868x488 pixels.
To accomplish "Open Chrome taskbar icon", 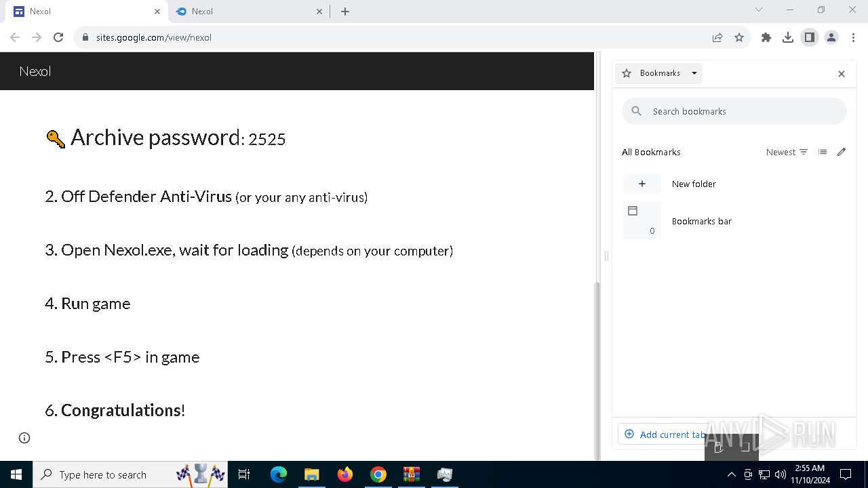I will (378, 474).
